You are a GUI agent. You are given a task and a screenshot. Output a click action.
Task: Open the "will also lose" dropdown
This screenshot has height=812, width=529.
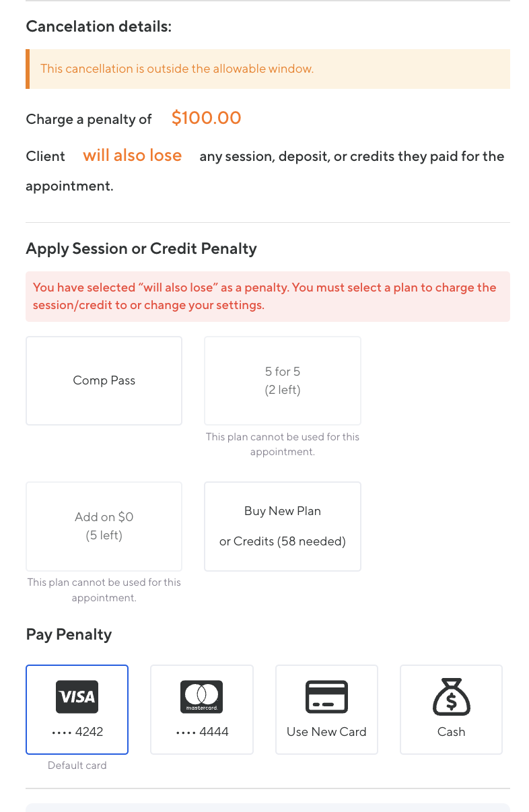coord(133,156)
